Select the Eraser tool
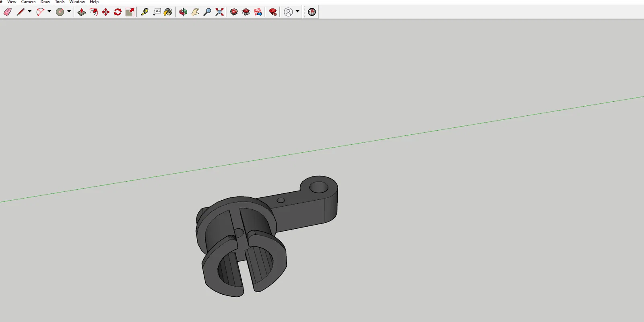644x322 pixels. [8, 12]
